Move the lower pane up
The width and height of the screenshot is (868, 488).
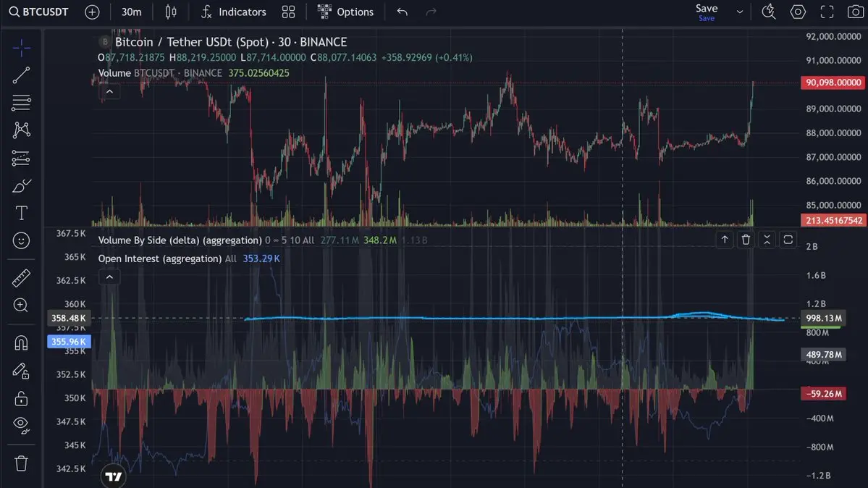coord(724,240)
